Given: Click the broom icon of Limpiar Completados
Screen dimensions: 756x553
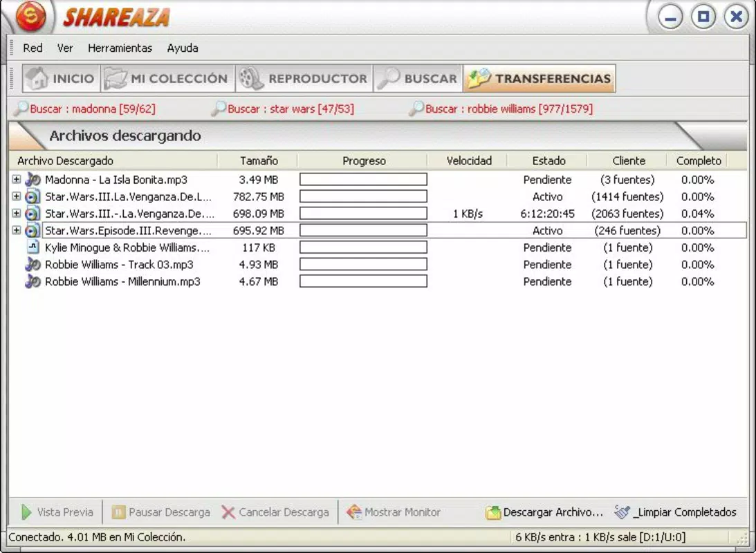Looking at the screenshot, I should pos(622,512).
